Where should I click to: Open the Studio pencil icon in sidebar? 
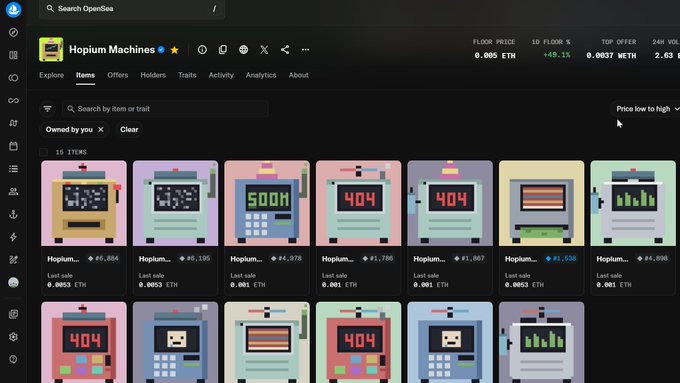click(x=13, y=260)
